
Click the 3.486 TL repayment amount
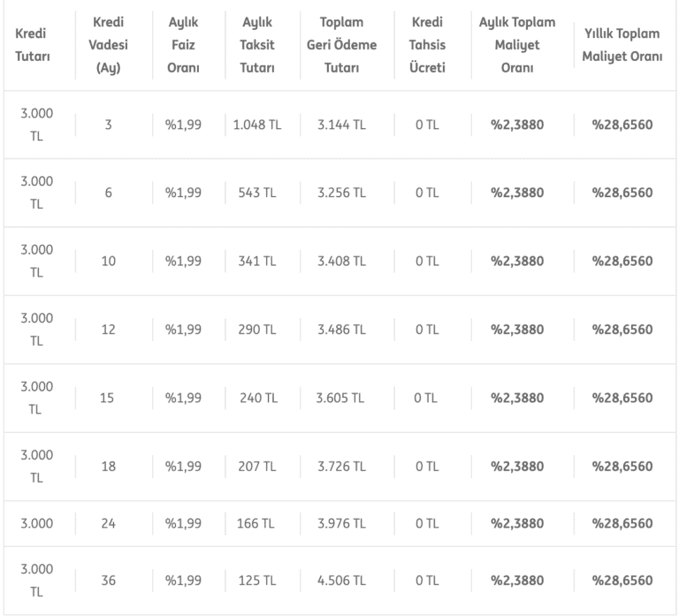click(x=340, y=330)
